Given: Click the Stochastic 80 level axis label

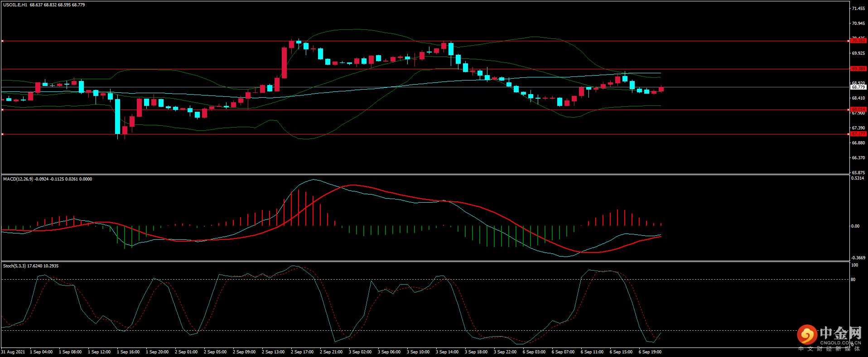Looking at the screenshot, I should coord(853,280).
